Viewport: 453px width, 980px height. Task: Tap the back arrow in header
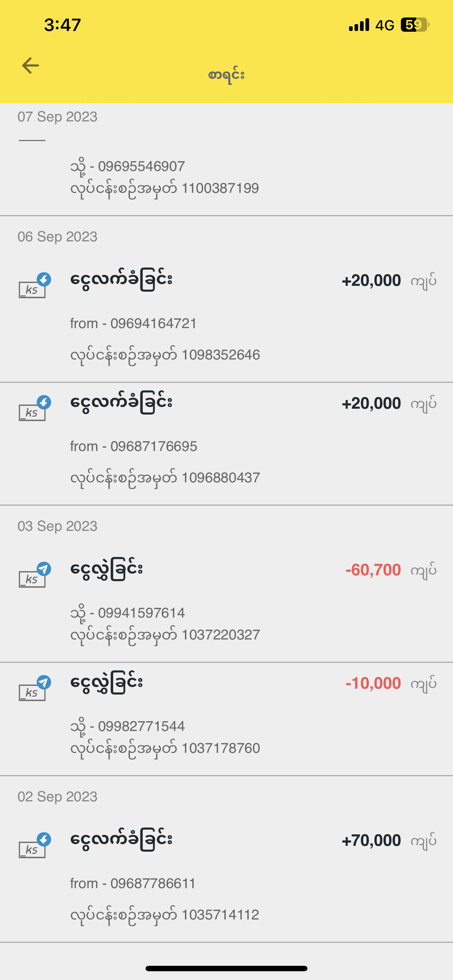pyautogui.click(x=30, y=65)
